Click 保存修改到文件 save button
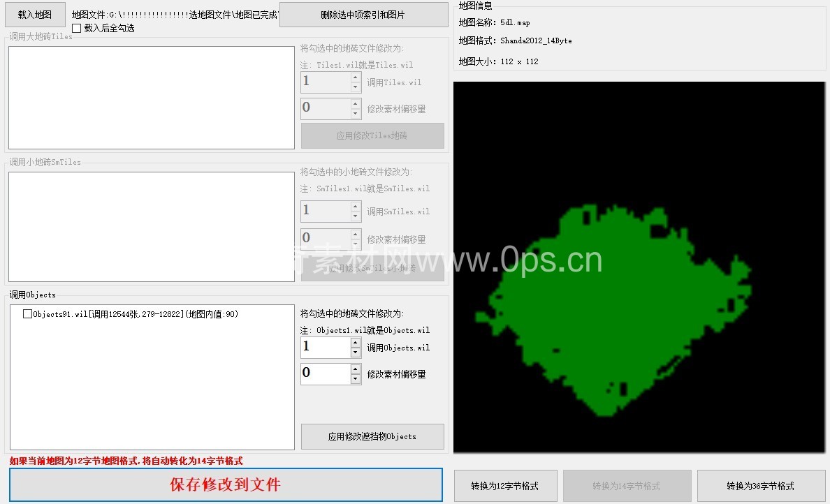The height and width of the screenshot is (504, 830). [226, 484]
